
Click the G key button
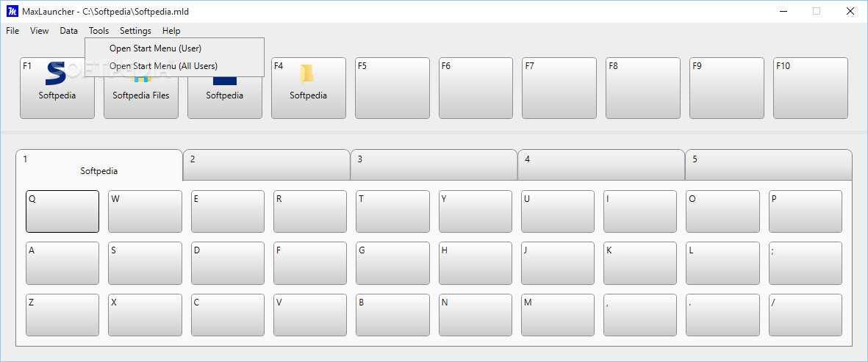(392, 263)
